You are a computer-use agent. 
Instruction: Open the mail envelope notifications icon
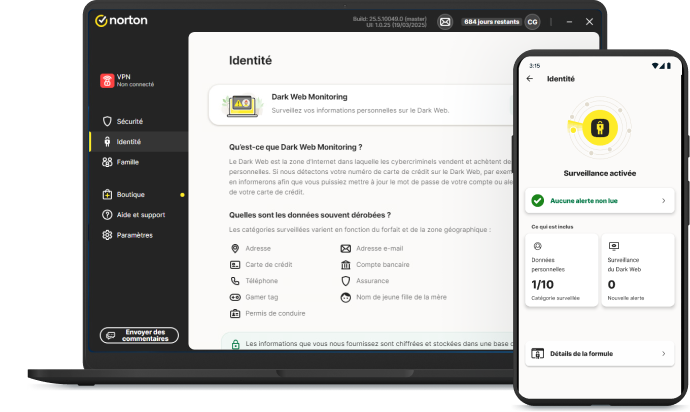pos(445,21)
